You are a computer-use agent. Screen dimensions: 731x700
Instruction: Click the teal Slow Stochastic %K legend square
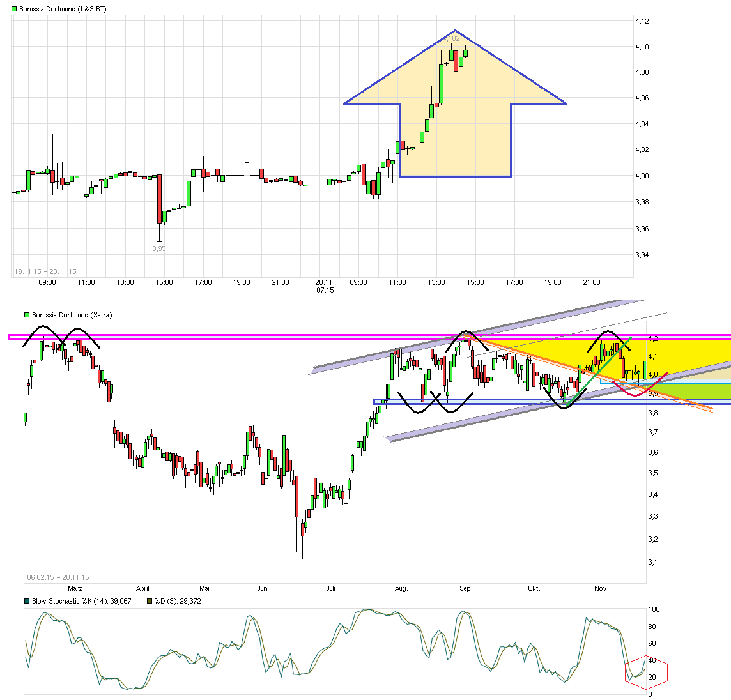pyautogui.click(x=27, y=601)
